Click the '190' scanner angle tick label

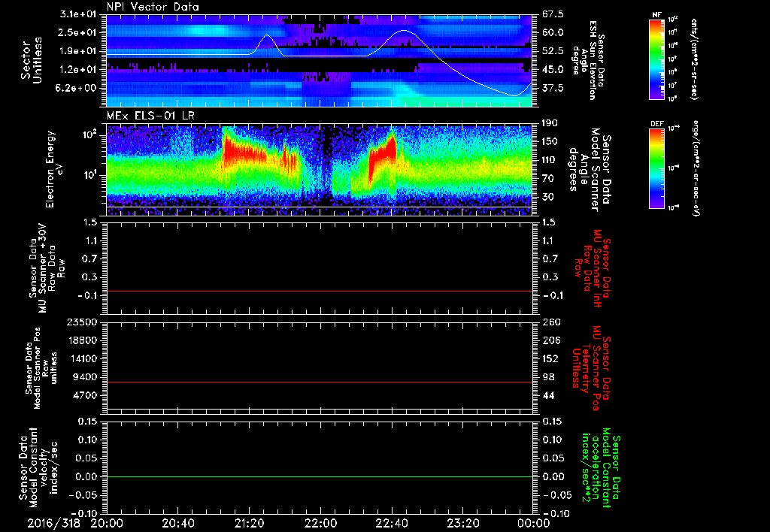pos(550,123)
